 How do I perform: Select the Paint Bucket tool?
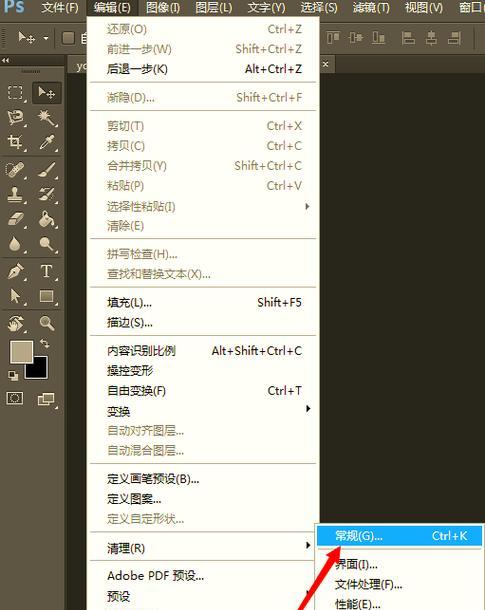(x=47, y=219)
